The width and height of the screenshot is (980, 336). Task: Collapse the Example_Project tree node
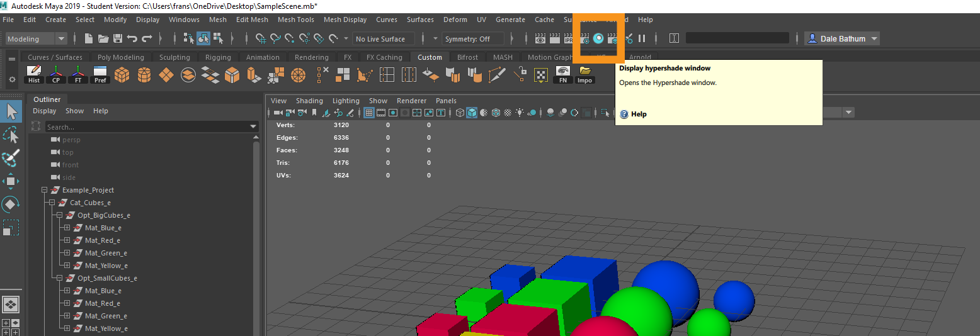pos(45,190)
